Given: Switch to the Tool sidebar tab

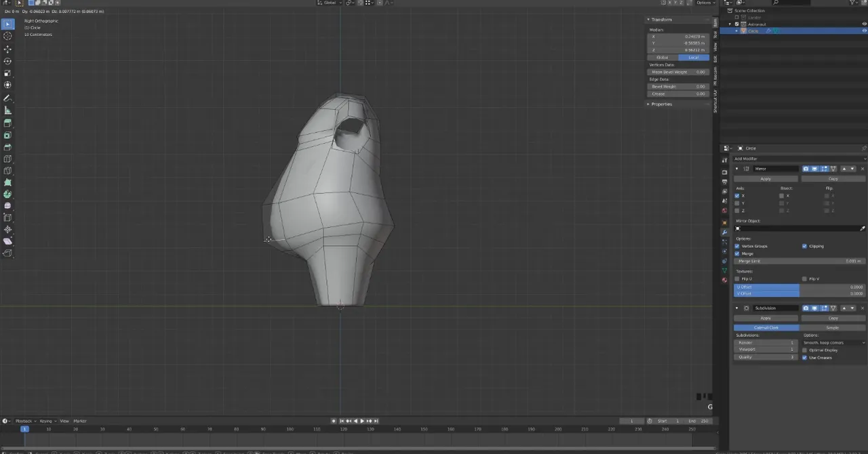Looking at the screenshot, I should (715, 34).
